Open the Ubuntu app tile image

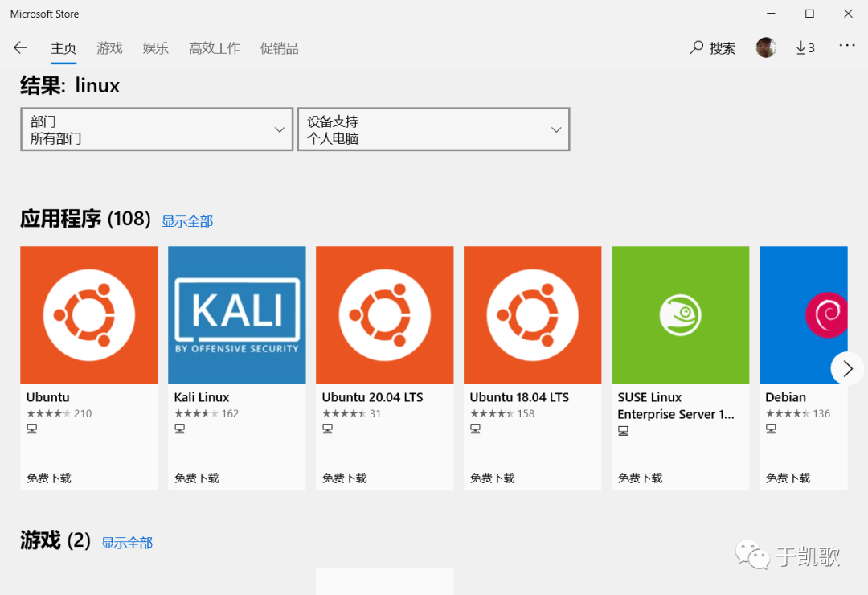click(89, 314)
